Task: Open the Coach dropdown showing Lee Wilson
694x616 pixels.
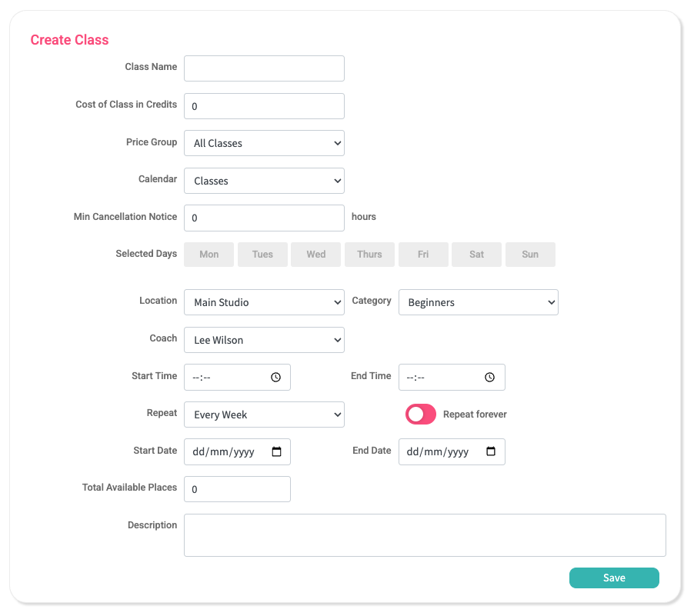Action: (264, 340)
